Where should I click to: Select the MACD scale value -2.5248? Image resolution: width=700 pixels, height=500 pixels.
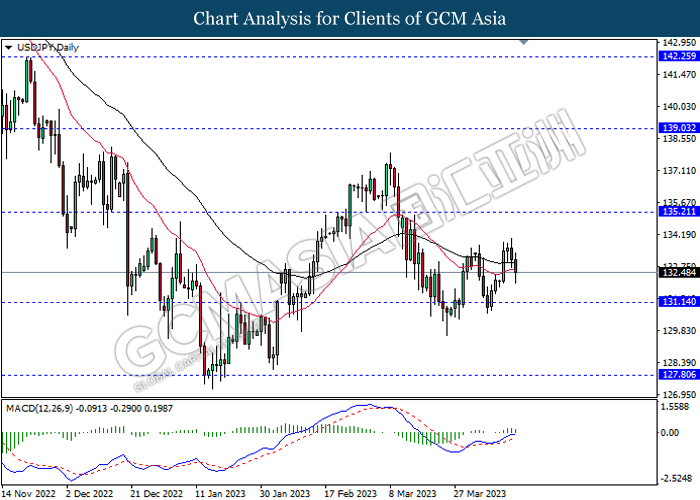pyautogui.click(x=677, y=479)
